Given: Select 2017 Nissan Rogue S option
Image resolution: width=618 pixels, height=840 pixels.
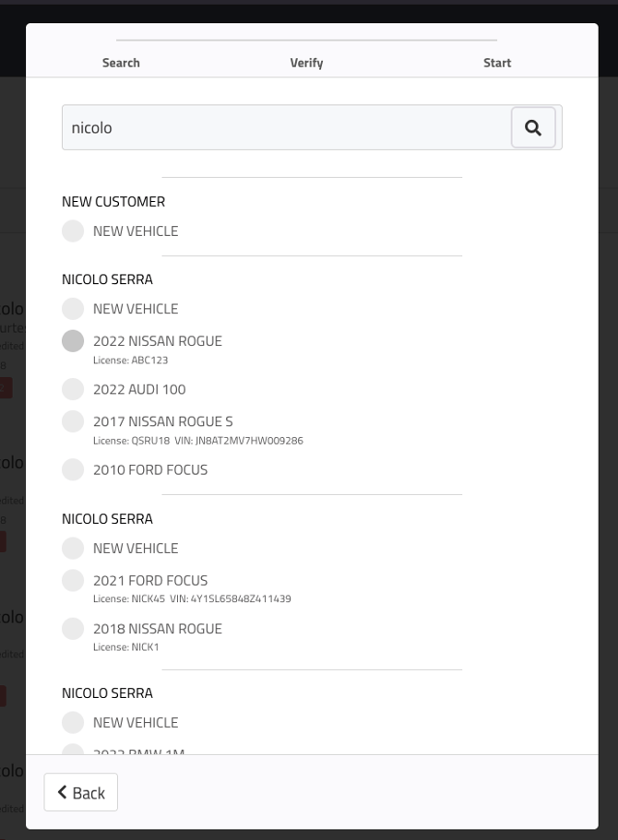Looking at the screenshot, I should [x=73, y=421].
